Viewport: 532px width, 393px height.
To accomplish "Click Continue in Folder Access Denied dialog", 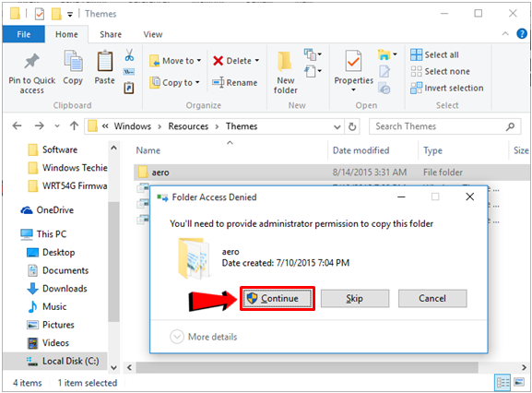I will tap(278, 298).
